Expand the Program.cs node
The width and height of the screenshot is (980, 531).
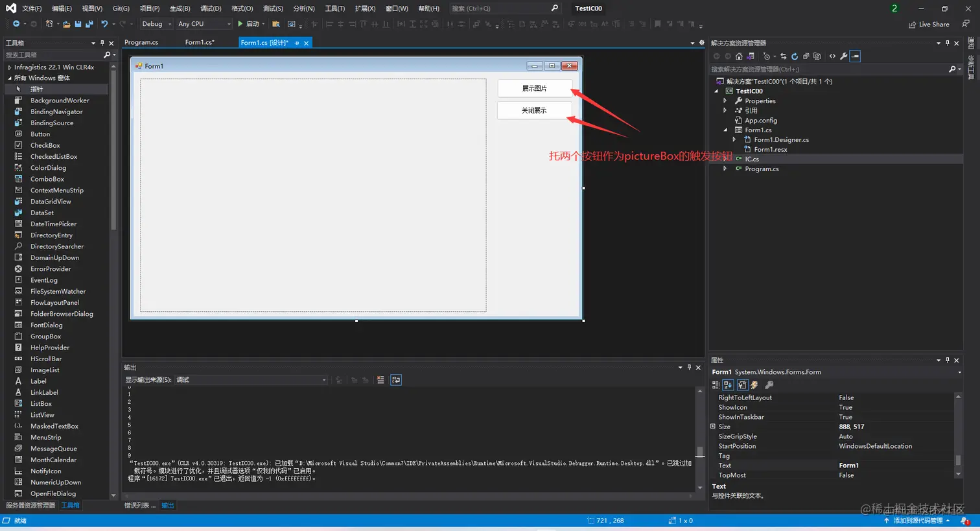(725, 169)
